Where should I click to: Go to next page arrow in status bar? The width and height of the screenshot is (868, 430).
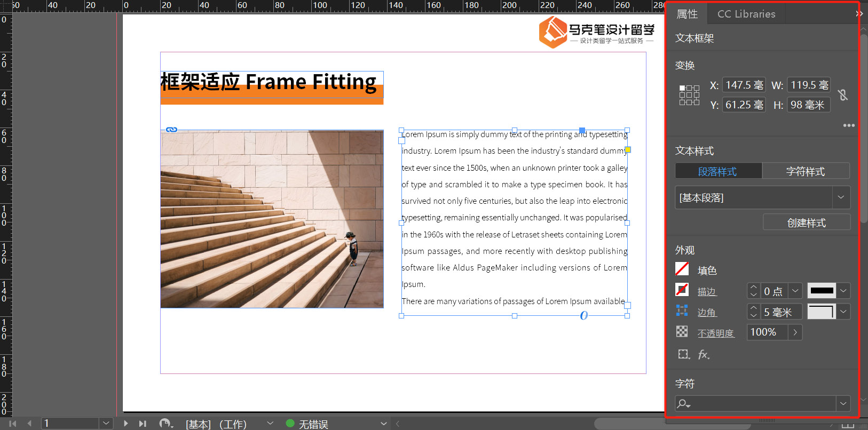pos(126,424)
